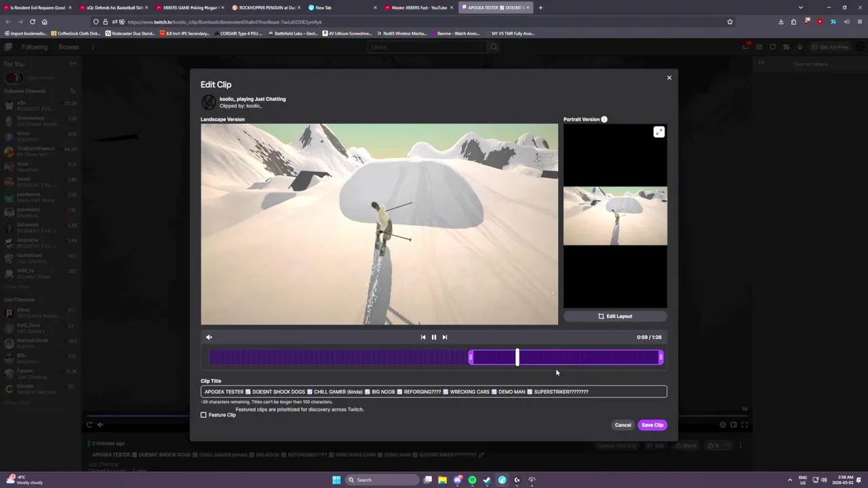
Task: Open CORSAIR Type 4 PSU bookmark
Action: [x=237, y=33]
